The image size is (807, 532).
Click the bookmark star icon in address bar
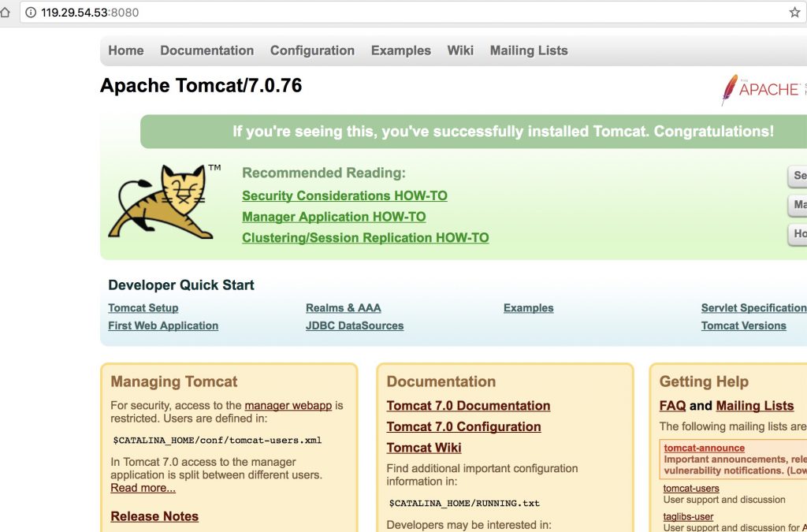coord(794,13)
